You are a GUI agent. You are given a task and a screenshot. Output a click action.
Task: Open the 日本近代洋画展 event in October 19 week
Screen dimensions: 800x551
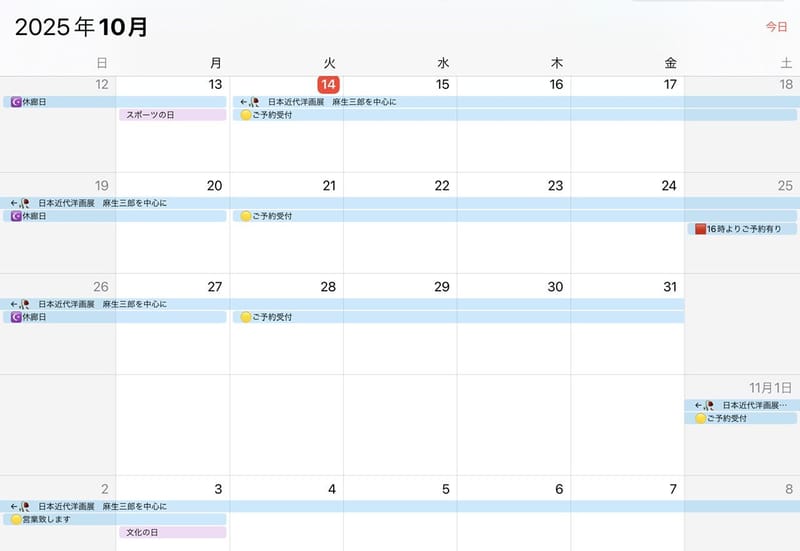point(102,203)
